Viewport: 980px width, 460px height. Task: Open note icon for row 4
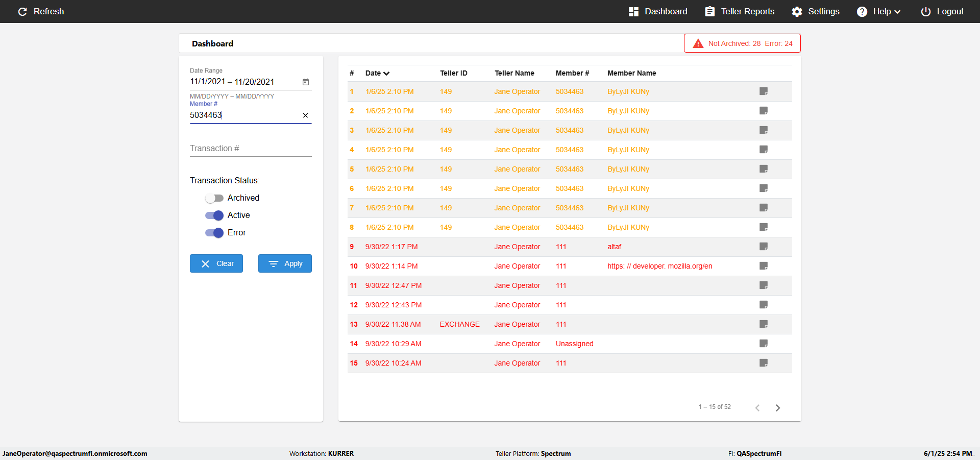(764, 150)
